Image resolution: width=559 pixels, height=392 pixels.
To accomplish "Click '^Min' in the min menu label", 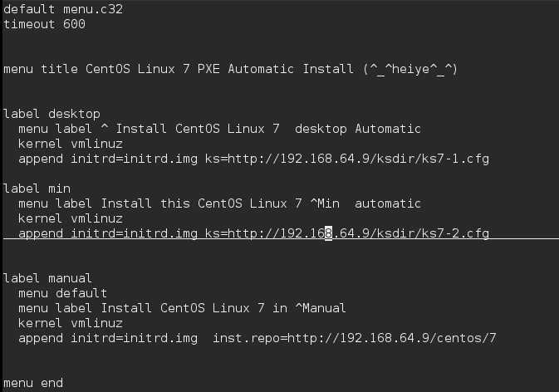I will click(325, 203).
